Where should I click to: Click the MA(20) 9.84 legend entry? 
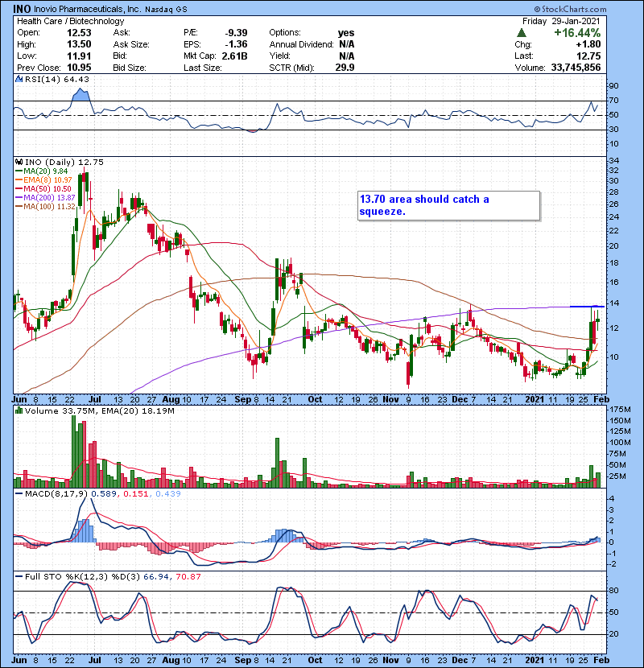42,171
